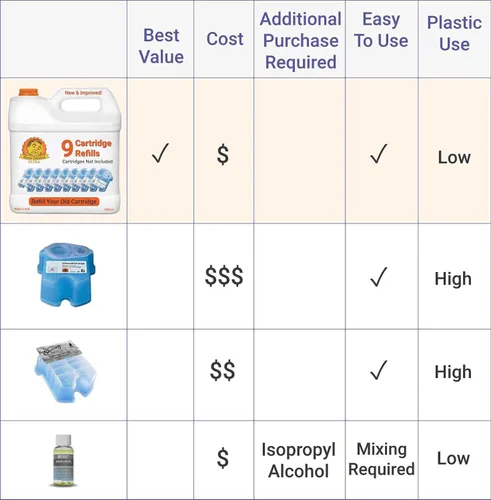Click the $$$ cost symbol
The image size is (491, 500).
(x=224, y=276)
